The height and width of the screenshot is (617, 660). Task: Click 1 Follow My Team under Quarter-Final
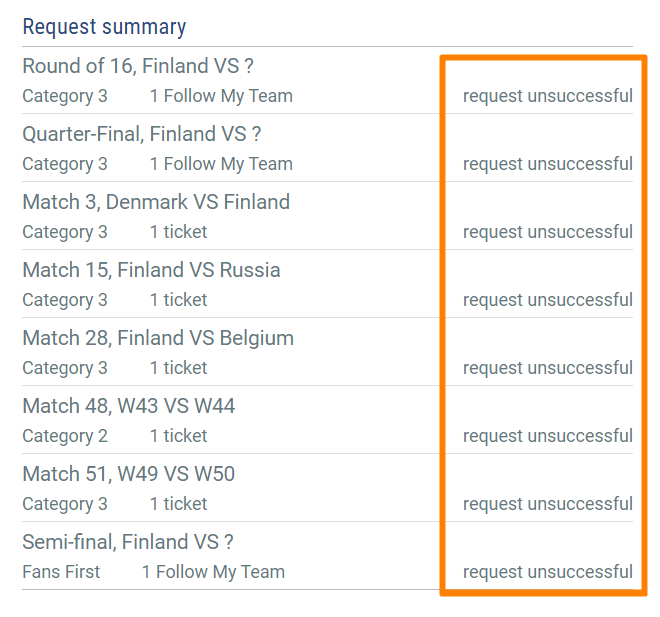point(221,164)
